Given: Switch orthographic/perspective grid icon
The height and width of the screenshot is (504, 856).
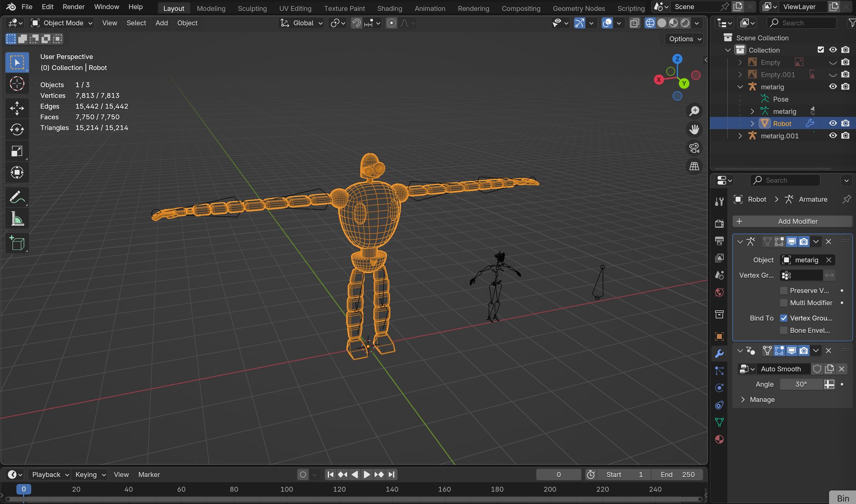Looking at the screenshot, I should (694, 166).
